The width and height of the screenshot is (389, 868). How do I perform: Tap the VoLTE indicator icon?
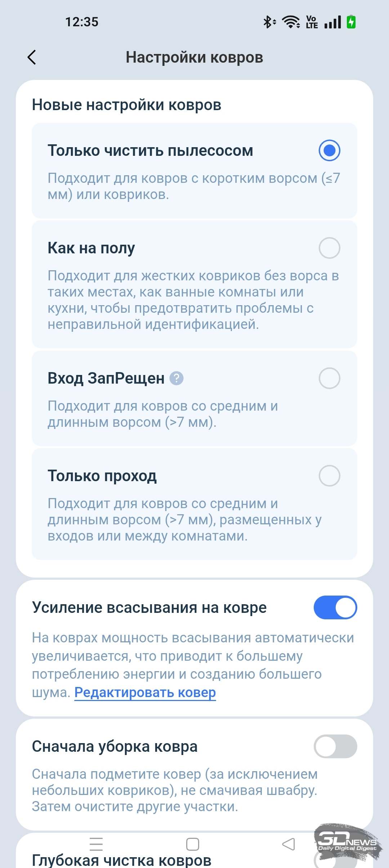click(312, 22)
